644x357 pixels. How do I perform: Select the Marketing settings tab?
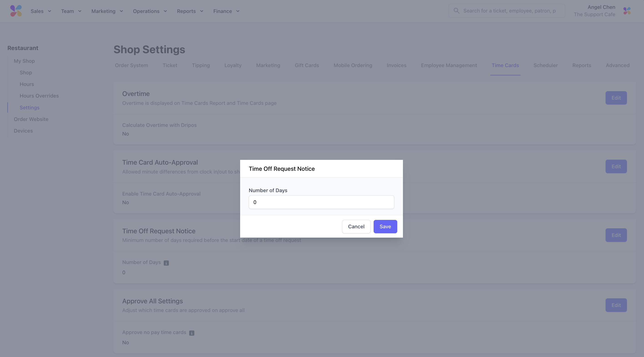coord(268,65)
